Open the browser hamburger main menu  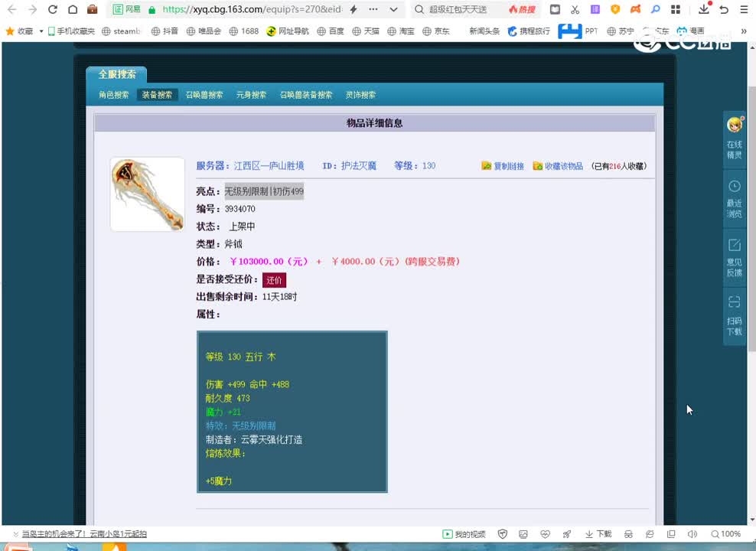point(744,9)
